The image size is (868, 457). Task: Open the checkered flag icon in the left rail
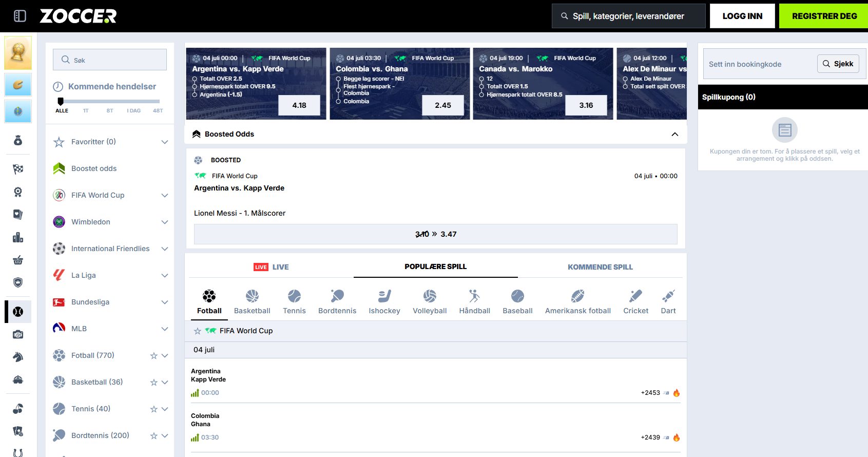(x=18, y=169)
